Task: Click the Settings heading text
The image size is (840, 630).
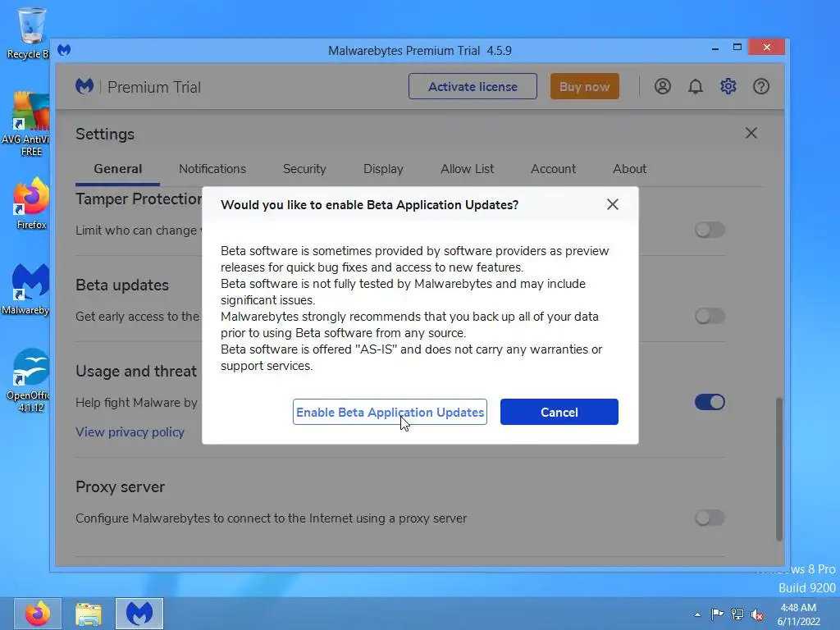Action: coord(105,134)
